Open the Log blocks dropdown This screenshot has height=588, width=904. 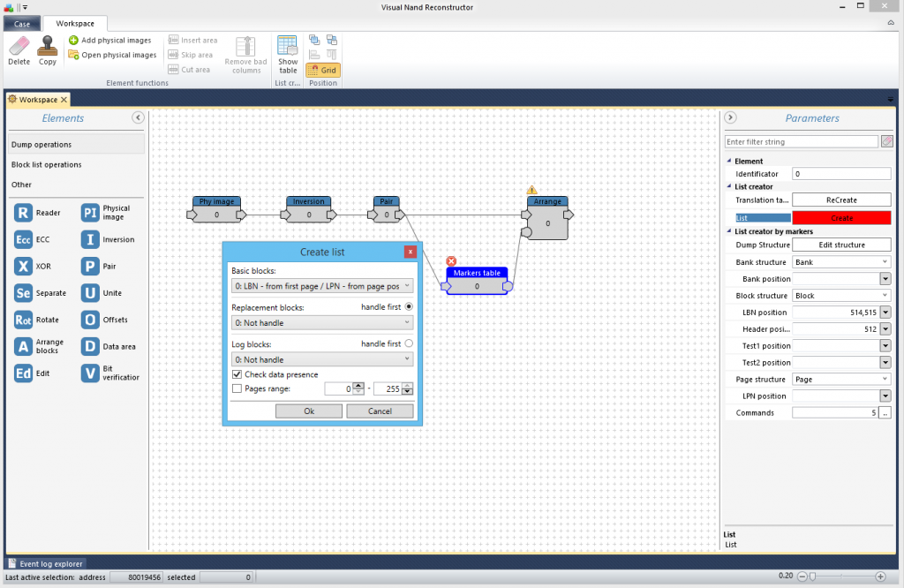coord(322,359)
